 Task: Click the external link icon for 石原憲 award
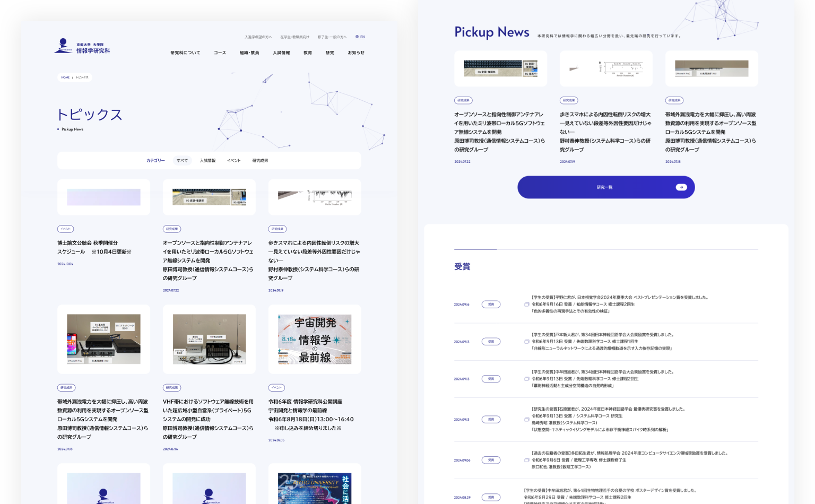526,420
